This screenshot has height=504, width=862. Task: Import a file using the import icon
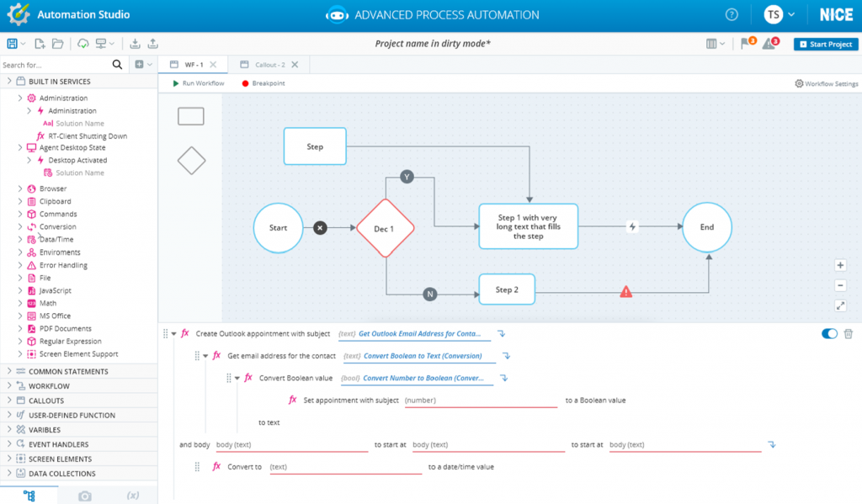pos(136,43)
